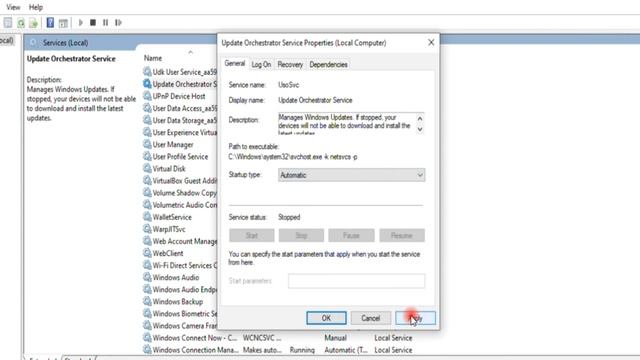The image size is (640, 360).
Task: Select the Web Account Manager row
Action: 180,241
